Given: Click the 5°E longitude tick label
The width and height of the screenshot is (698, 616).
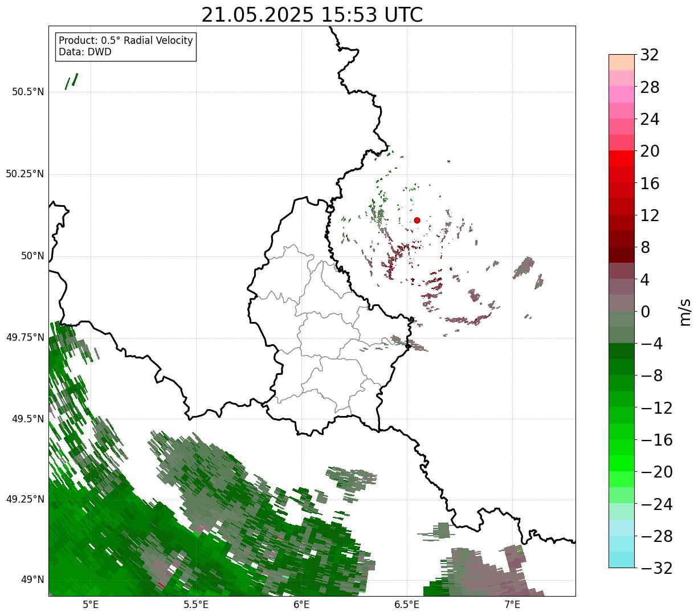Looking at the screenshot, I should (91, 605).
